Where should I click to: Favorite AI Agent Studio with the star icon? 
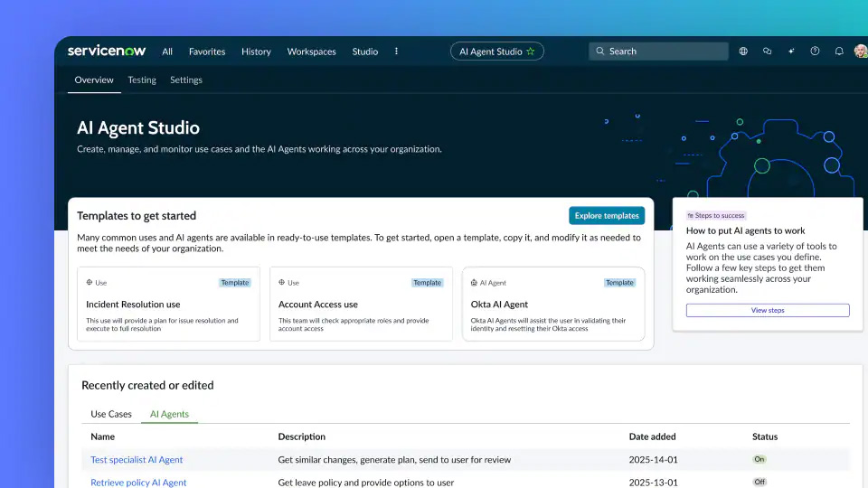click(531, 52)
